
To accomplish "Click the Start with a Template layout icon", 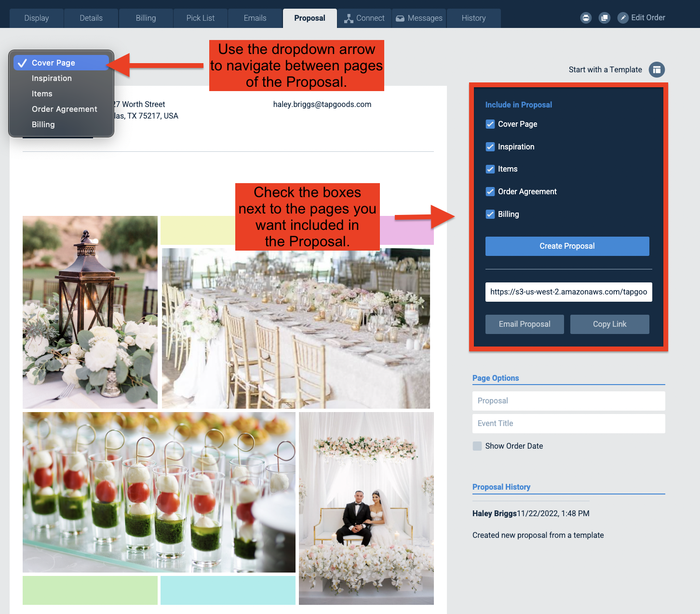I will click(x=657, y=69).
